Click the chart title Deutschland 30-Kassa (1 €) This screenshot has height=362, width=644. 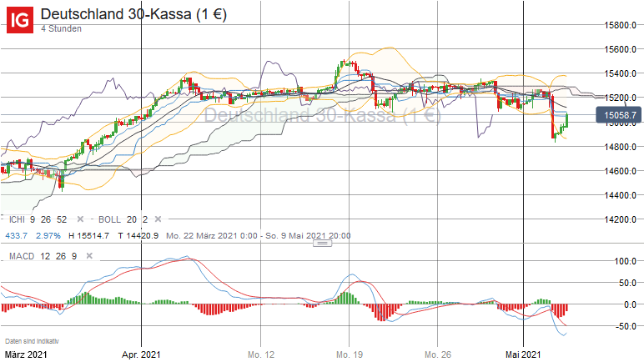[x=133, y=14]
